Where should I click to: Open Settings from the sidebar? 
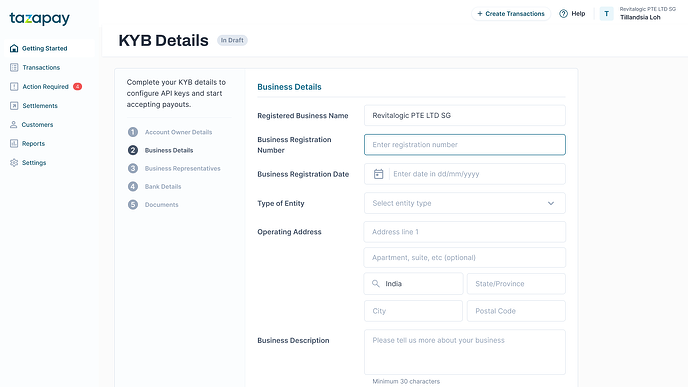point(34,163)
